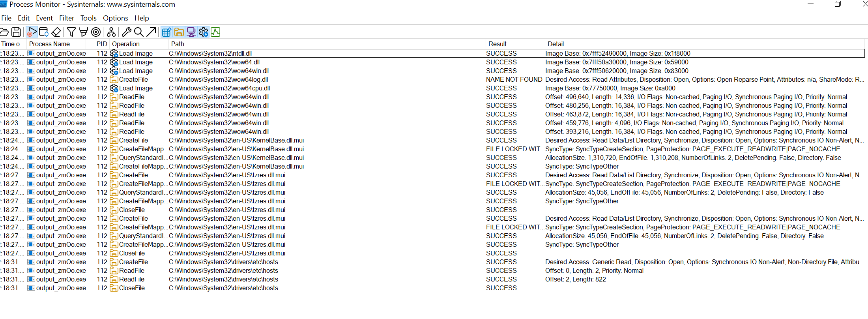Select ReadFile row with Offset 496,640

432,97
